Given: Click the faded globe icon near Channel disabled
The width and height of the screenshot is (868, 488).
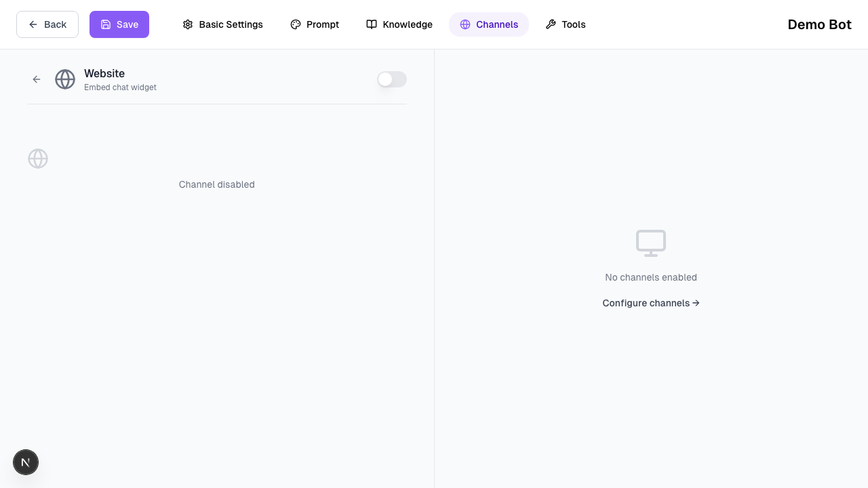Looking at the screenshot, I should tap(38, 159).
